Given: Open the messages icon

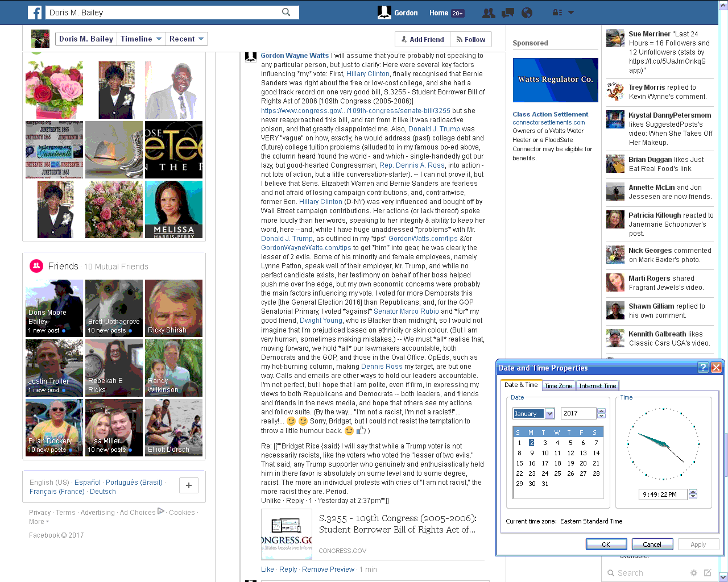Looking at the screenshot, I should point(507,13).
